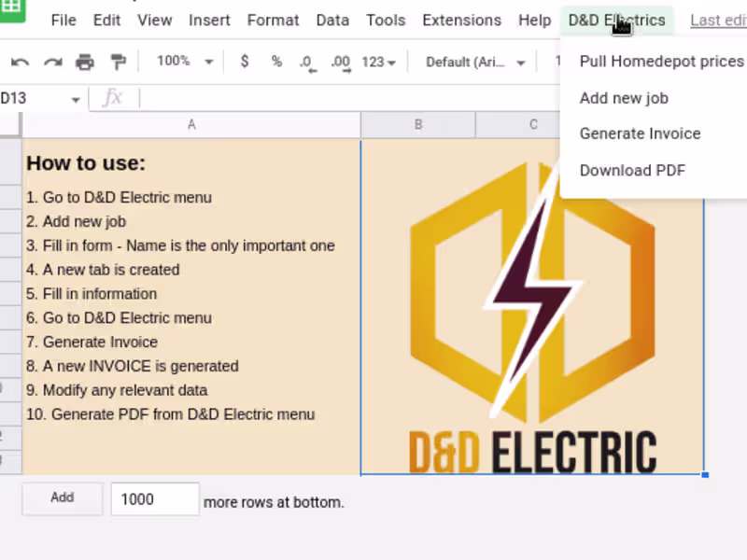Open the Last edit link
The height and width of the screenshot is (560, 747).
[718, 21]
